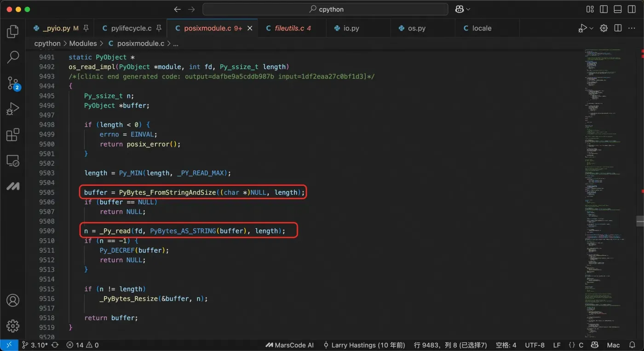Click PyBytes_FromStringAndSize on line 9505

pos(167,192)
